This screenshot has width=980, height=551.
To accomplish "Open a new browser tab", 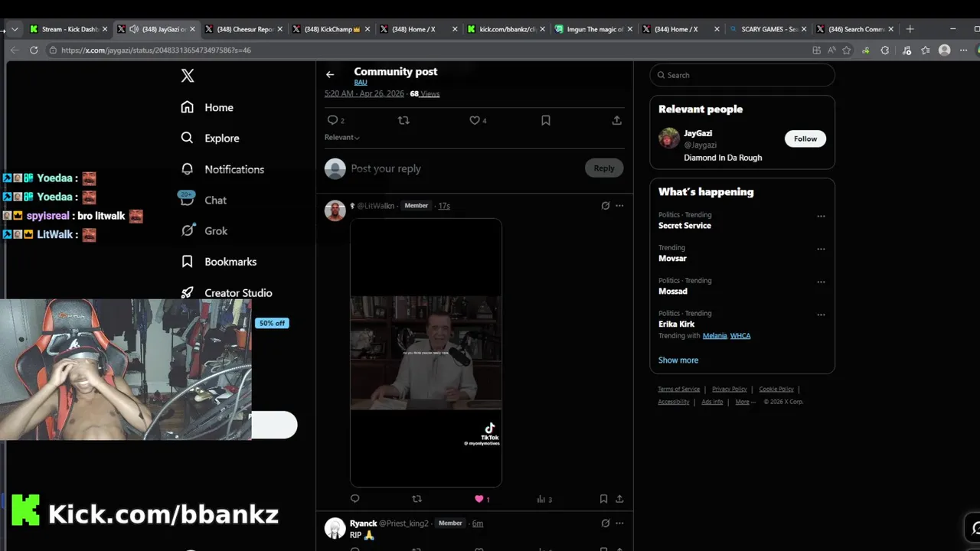I will point(910,29).
